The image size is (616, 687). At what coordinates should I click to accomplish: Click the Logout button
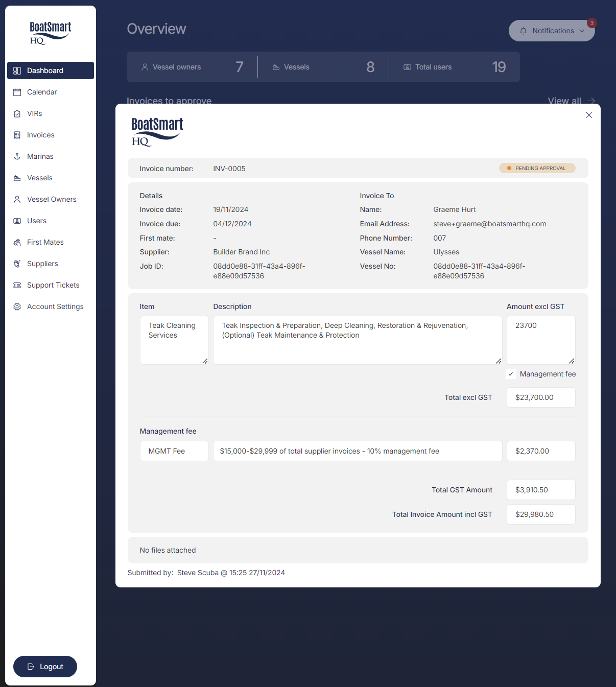pos(45,667)
